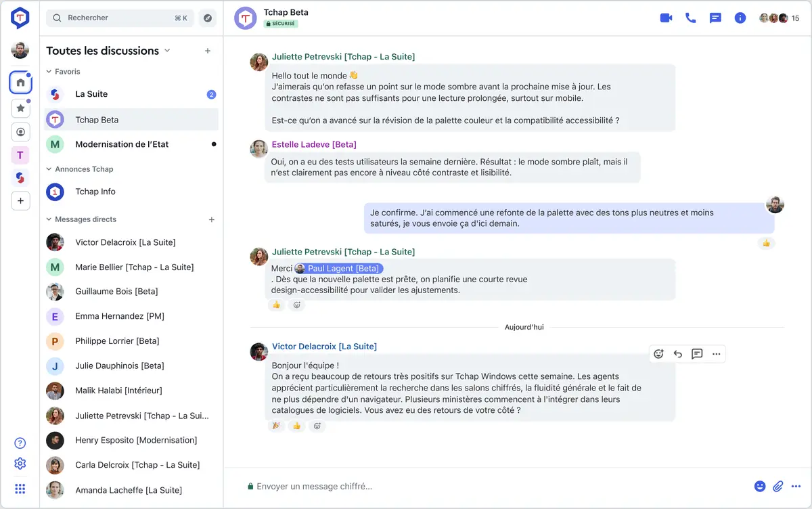Screen dimensions: 812x509
Task: Start new direct message with plus icon
Action: click(x=212, y=219)
